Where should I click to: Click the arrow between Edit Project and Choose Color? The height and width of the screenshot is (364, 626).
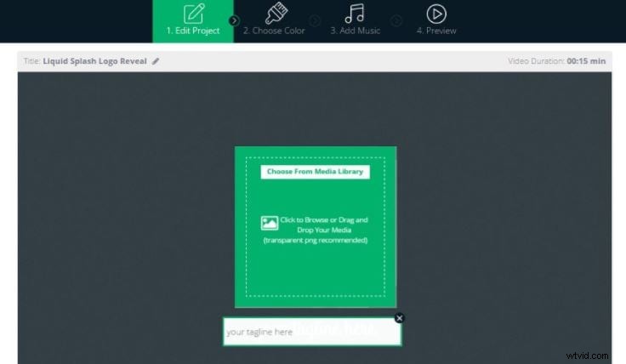point(234,20)
